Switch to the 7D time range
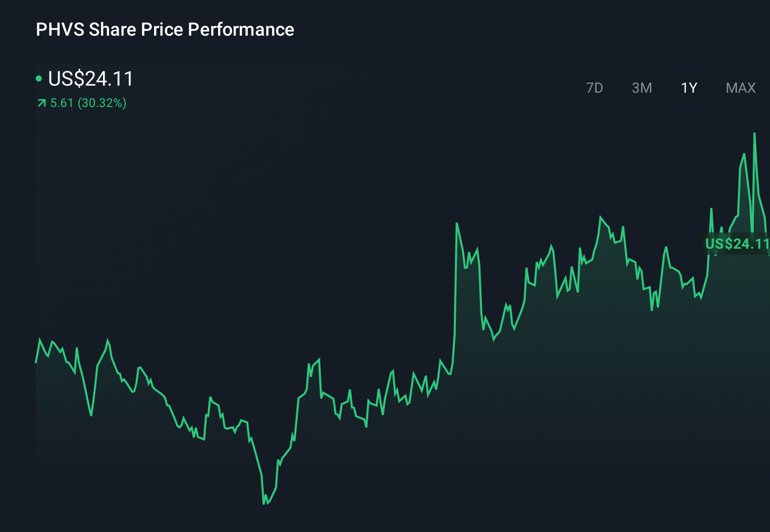The height and width of the screenshot is (532, 770). click(x=595, y=88)
